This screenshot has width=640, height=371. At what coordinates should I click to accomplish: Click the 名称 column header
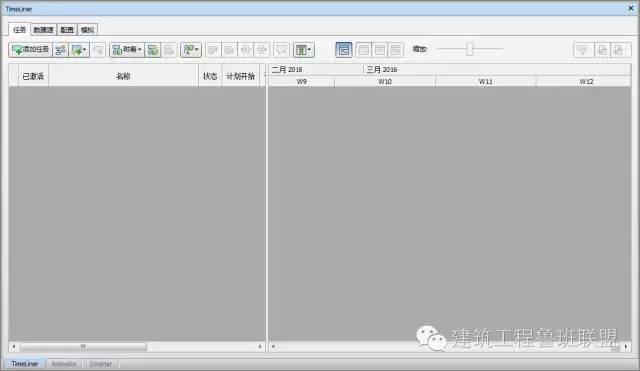(x=123, y=76)
